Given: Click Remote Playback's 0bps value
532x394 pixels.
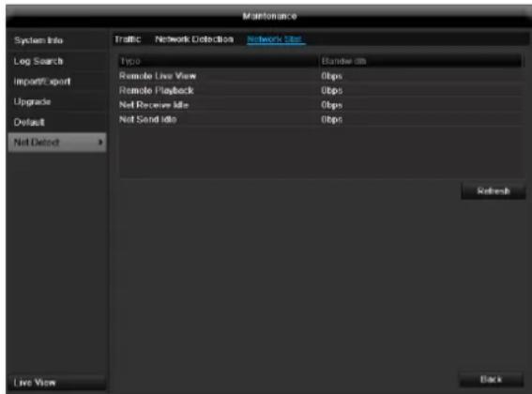Looking at the screenshot, I should 331,91.
